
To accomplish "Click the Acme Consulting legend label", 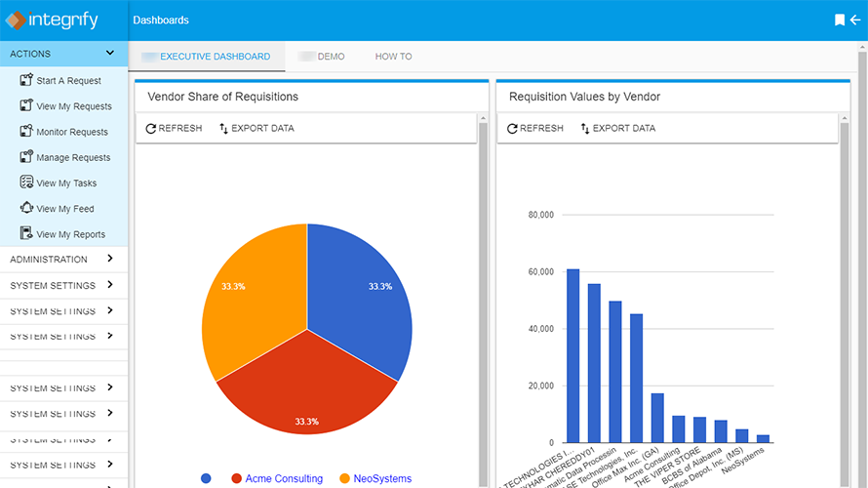I will point(284,478).
